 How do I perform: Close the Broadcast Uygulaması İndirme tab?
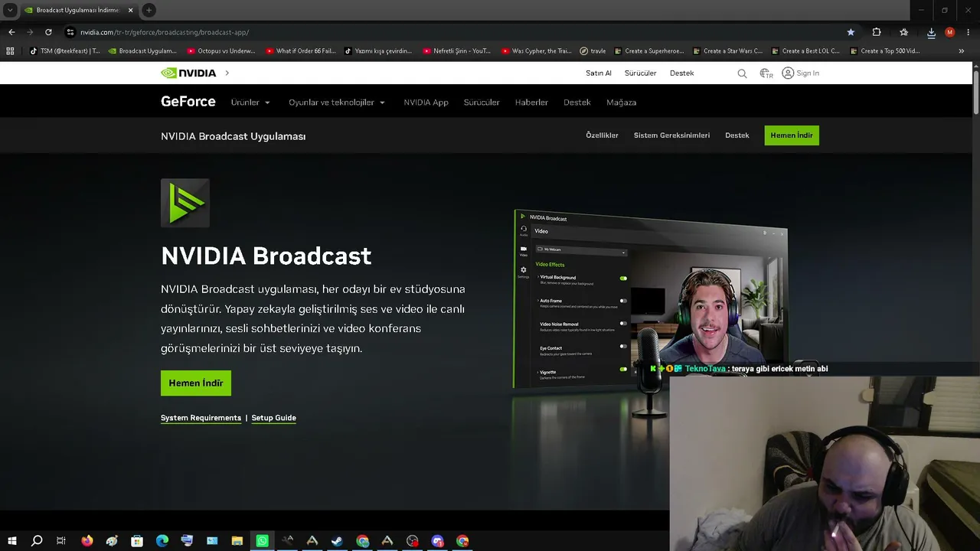(x=131, y=10)
